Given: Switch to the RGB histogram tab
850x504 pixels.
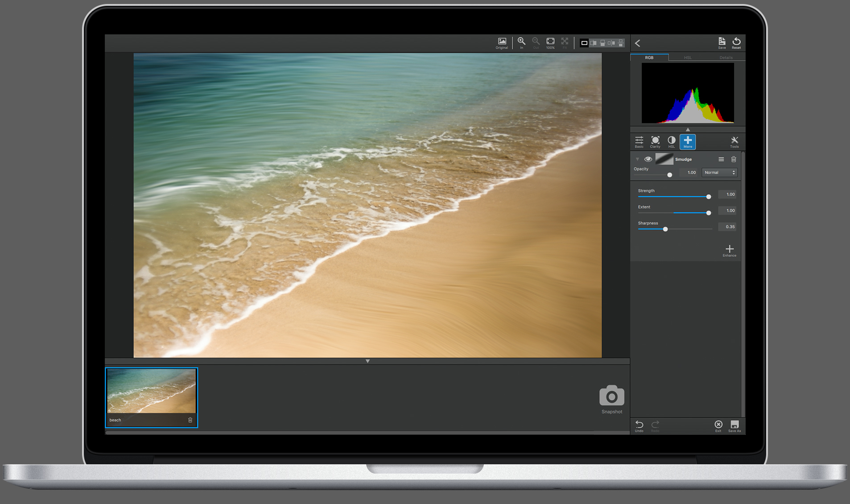Looking at the screenshot, I should click(x=649, y=58).
